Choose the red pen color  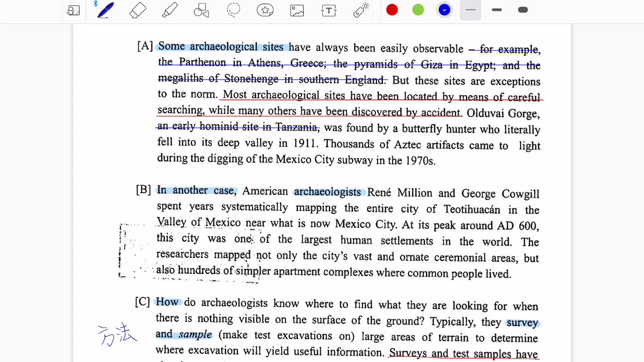(x=392, y=10)
